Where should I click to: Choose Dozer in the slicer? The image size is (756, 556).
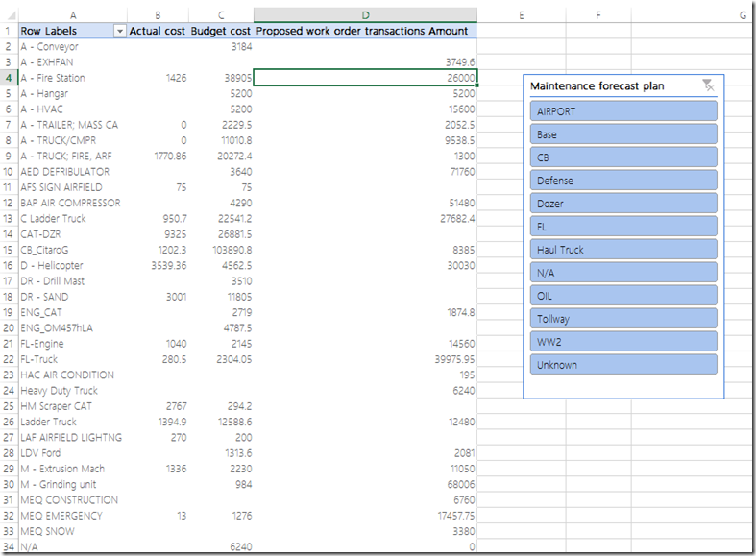click(623, 204)
